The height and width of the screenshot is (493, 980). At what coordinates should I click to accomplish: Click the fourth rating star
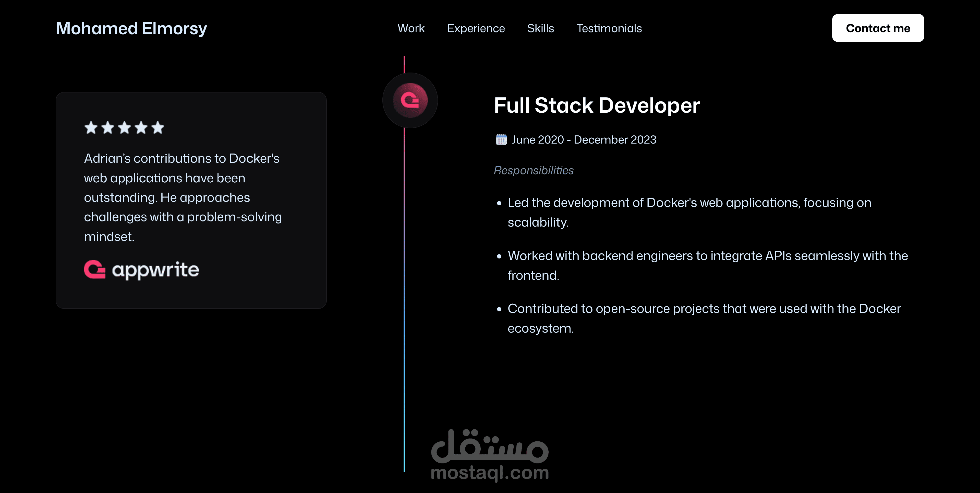click(141, 127)
